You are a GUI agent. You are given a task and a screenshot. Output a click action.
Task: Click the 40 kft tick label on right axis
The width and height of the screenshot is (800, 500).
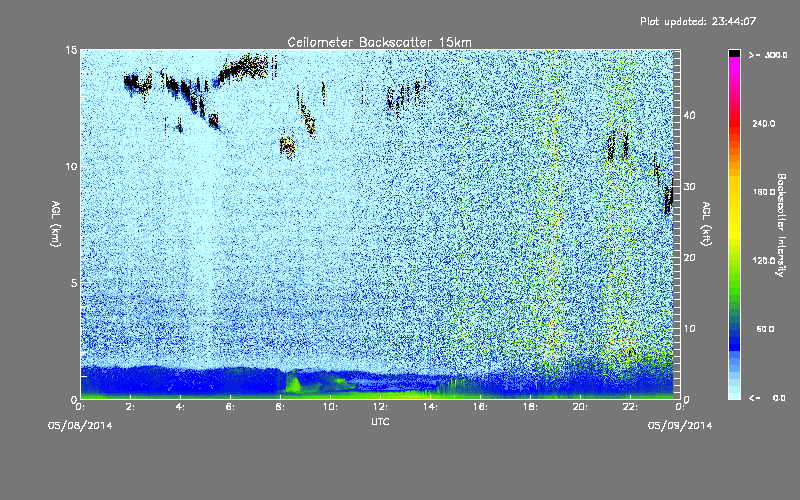(689, 115)
